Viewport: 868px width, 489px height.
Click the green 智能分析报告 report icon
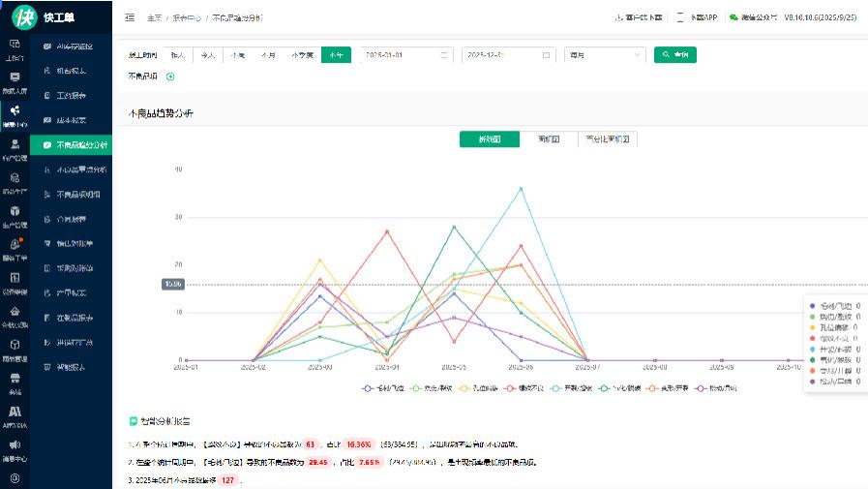[x=133, y=421]
